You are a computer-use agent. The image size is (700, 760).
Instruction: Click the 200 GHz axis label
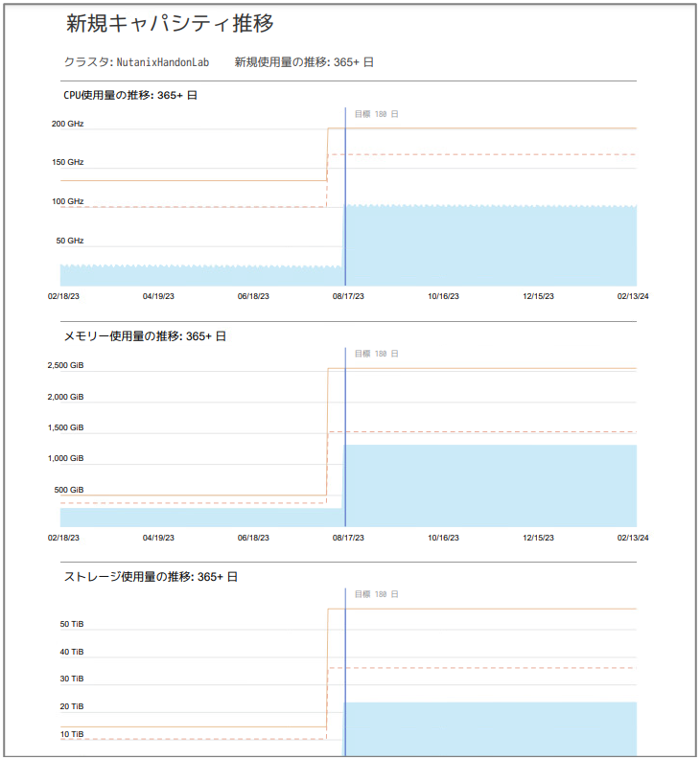[67, 124]
